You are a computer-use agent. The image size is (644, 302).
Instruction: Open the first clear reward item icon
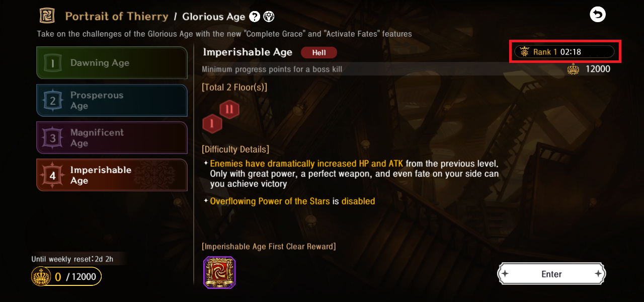click(219, 272)
